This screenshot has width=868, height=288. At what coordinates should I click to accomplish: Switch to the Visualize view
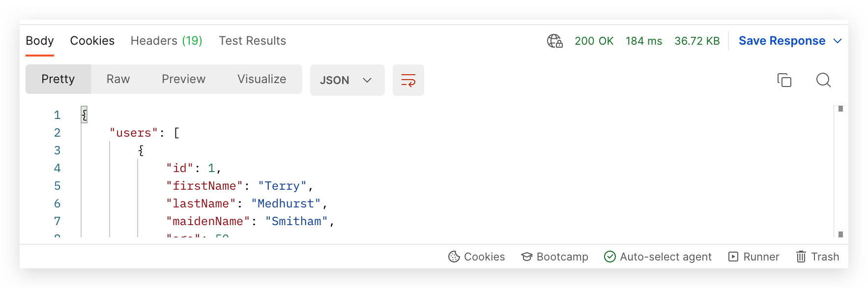261,79
